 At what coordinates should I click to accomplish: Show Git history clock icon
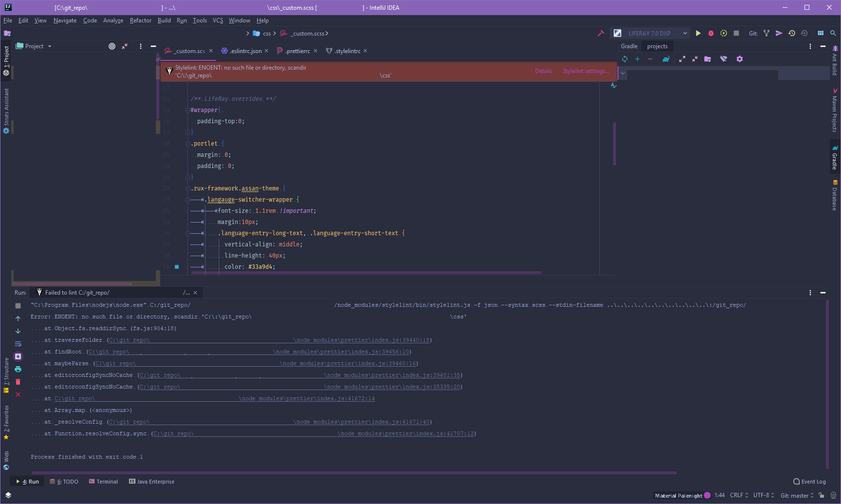tap(792, 33)
